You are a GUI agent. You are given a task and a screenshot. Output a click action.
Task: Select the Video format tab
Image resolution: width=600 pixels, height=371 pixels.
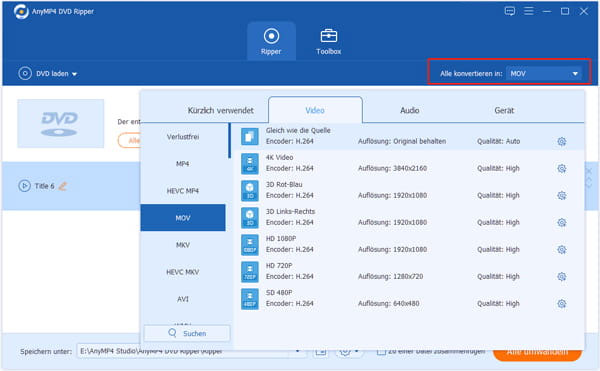(315, 111)
